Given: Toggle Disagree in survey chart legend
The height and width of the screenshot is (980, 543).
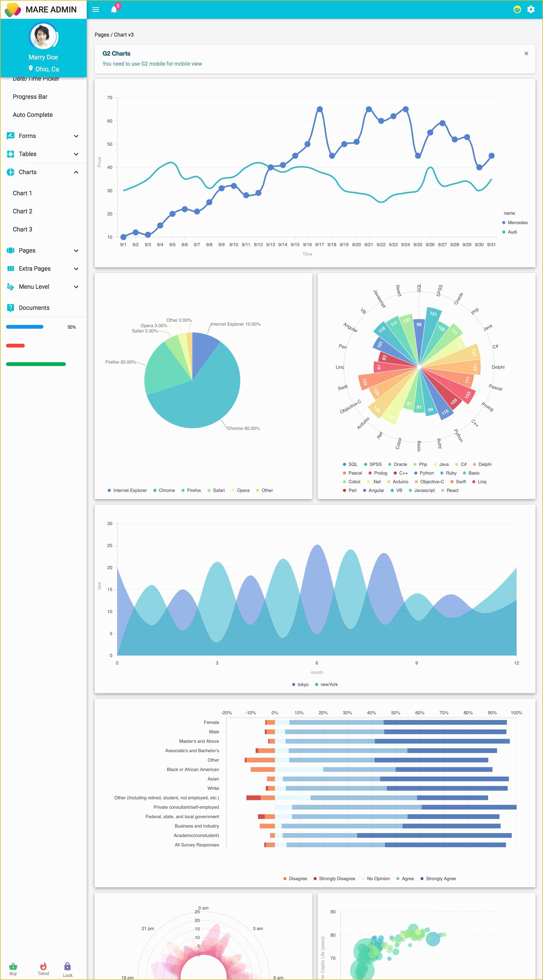Looking at the screenshot, I should [x=295, y=878].
